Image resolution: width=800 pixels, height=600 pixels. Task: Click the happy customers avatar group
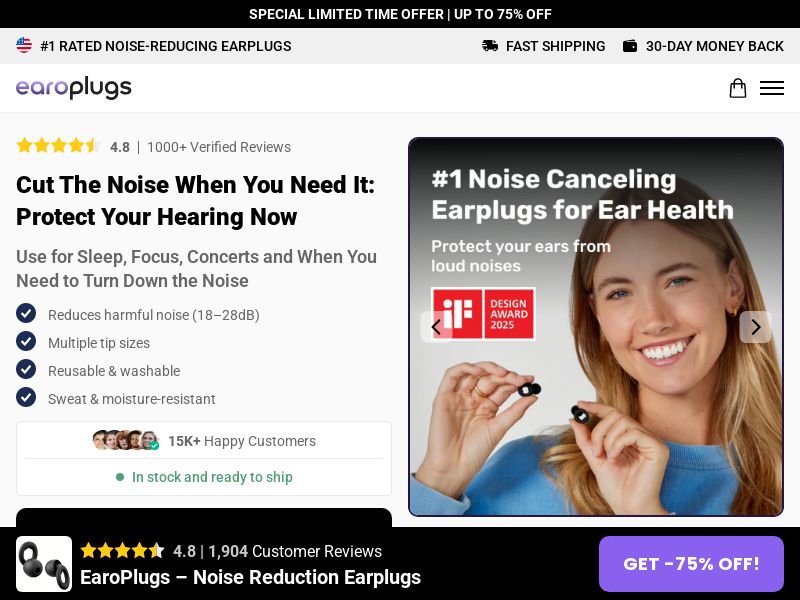point(126,440)
